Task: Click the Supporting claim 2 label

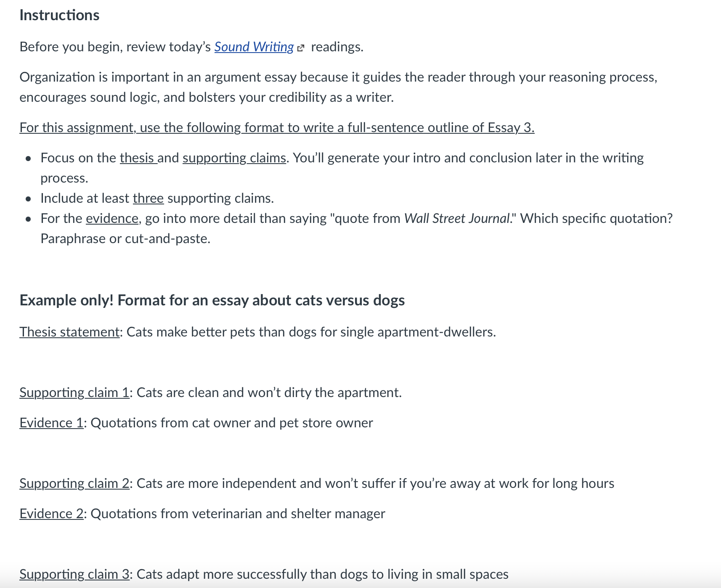Action: [x=74, y=483]
